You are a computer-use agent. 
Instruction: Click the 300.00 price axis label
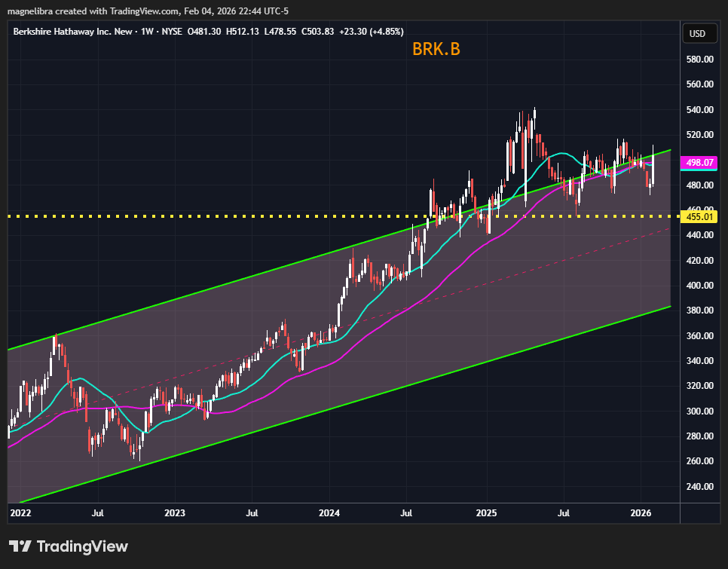coord(699,411)
